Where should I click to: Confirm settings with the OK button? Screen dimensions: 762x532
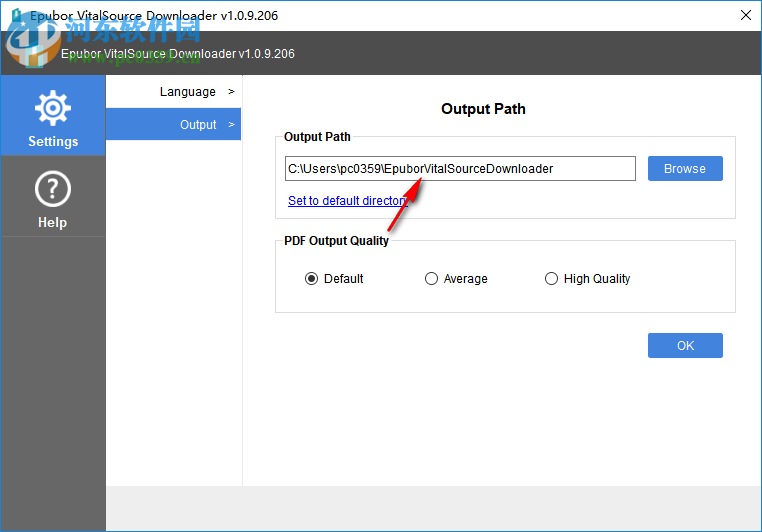tap(685, 345)
